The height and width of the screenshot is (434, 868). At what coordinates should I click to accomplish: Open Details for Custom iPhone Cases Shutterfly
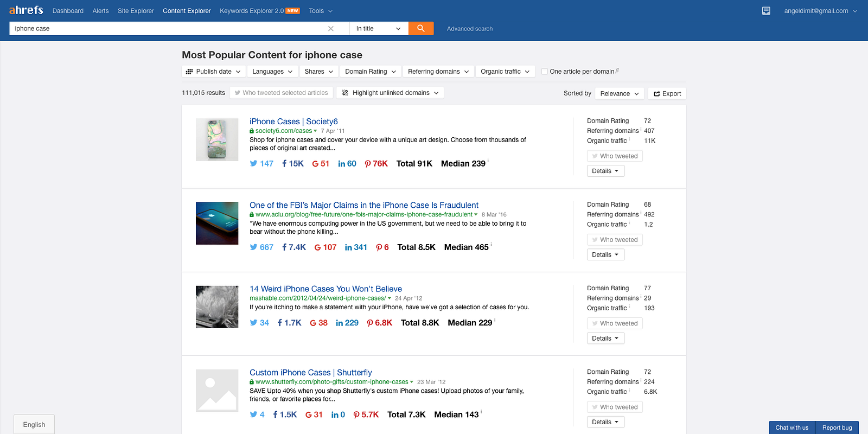coord(605,422)
